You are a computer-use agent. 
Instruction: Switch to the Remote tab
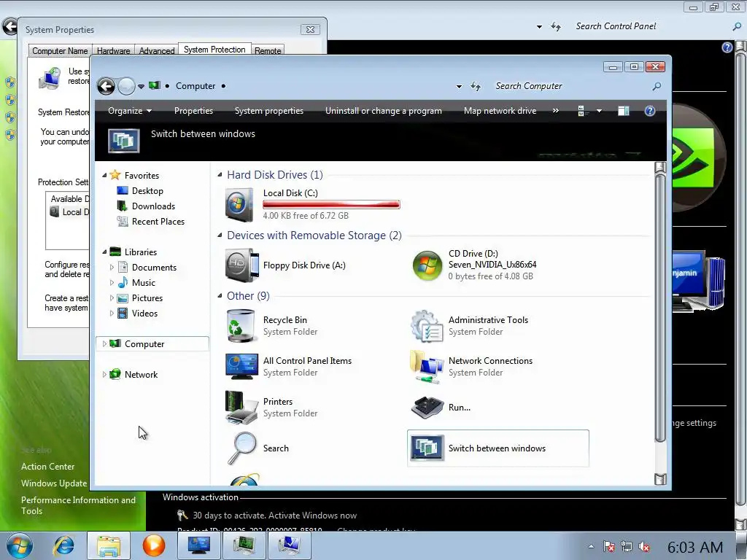[267, 50]
